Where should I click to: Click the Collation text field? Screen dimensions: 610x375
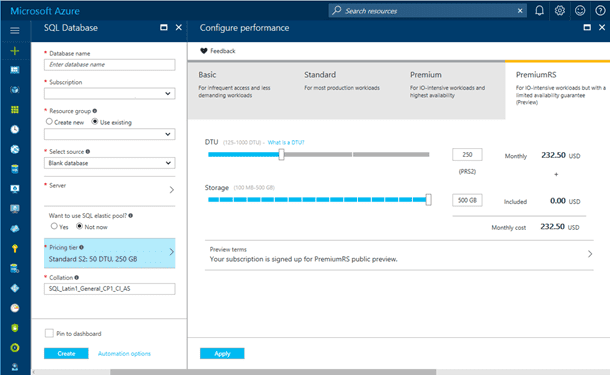[109, 289]
